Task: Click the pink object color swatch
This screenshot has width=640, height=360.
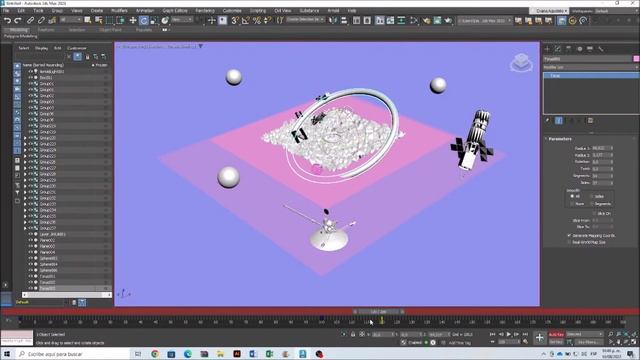Action: (x=636, y=59)
